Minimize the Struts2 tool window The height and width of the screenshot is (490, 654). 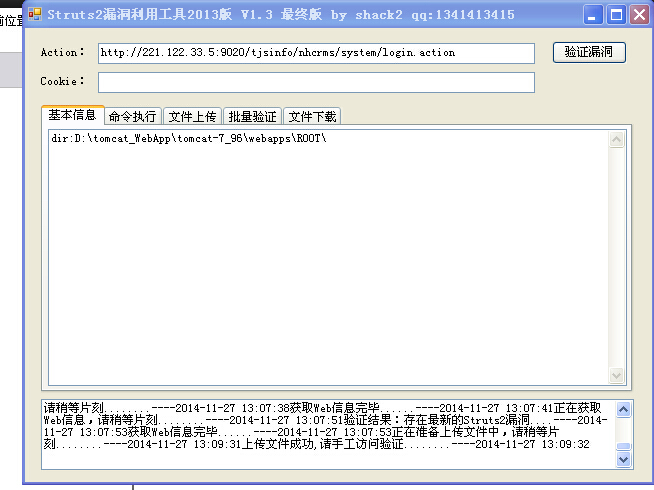coord(592,15)
